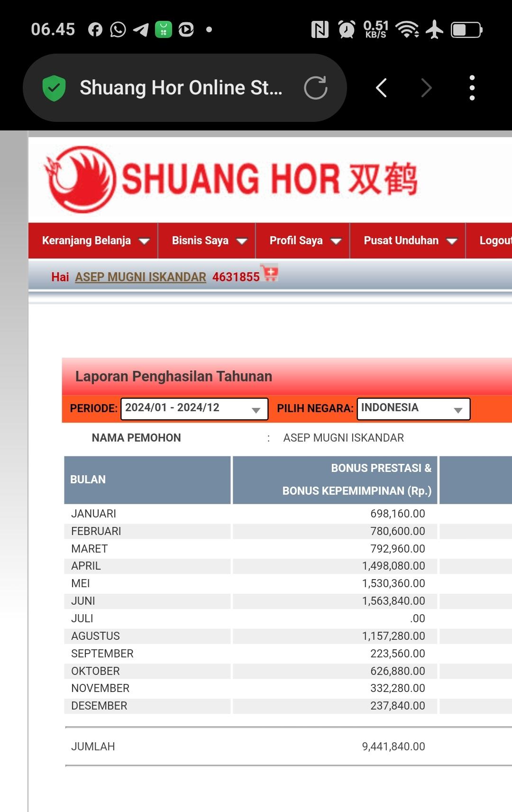Click the member ID 4631855

tap(236, 277)
